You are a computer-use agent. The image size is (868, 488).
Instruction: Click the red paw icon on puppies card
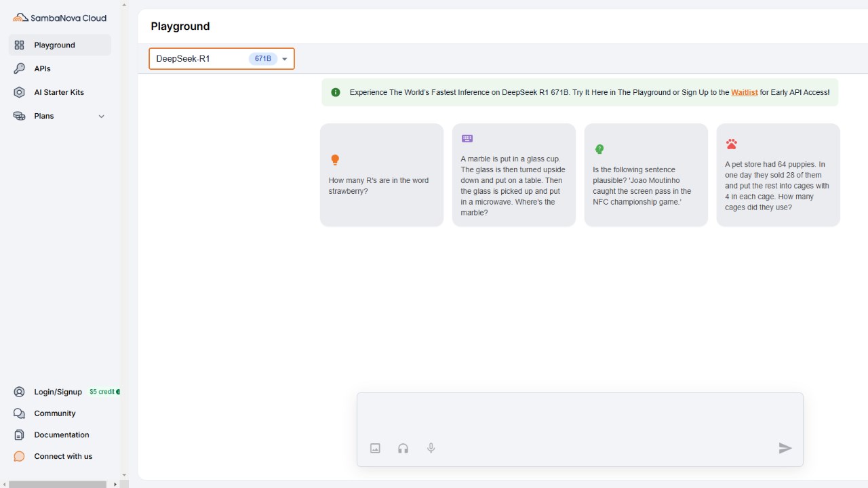731,144
